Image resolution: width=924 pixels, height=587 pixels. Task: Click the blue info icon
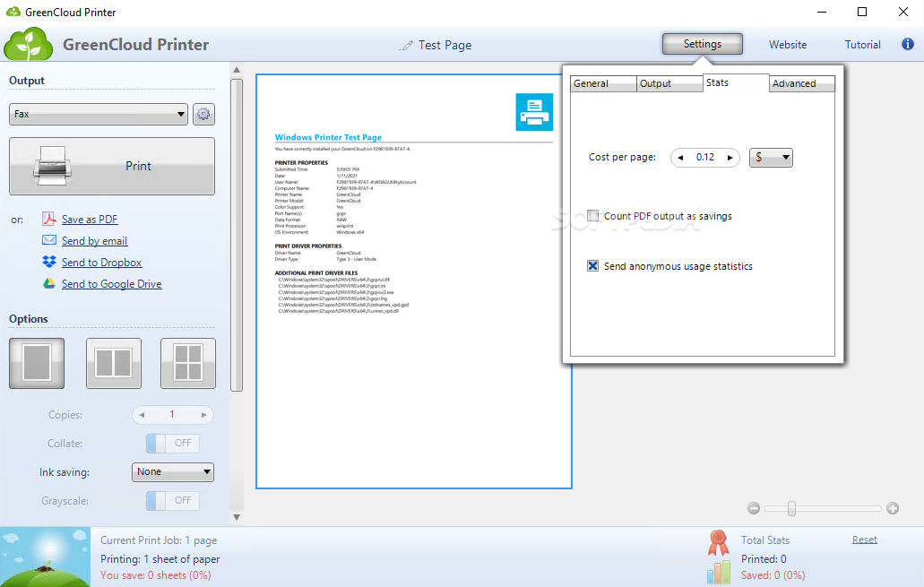908,44
